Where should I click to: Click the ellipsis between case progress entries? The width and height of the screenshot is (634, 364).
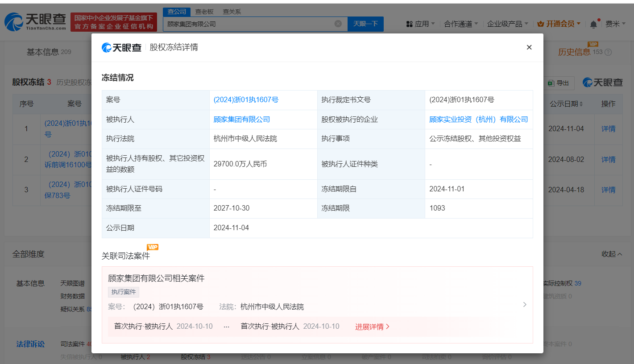click(x=227, y=327)
